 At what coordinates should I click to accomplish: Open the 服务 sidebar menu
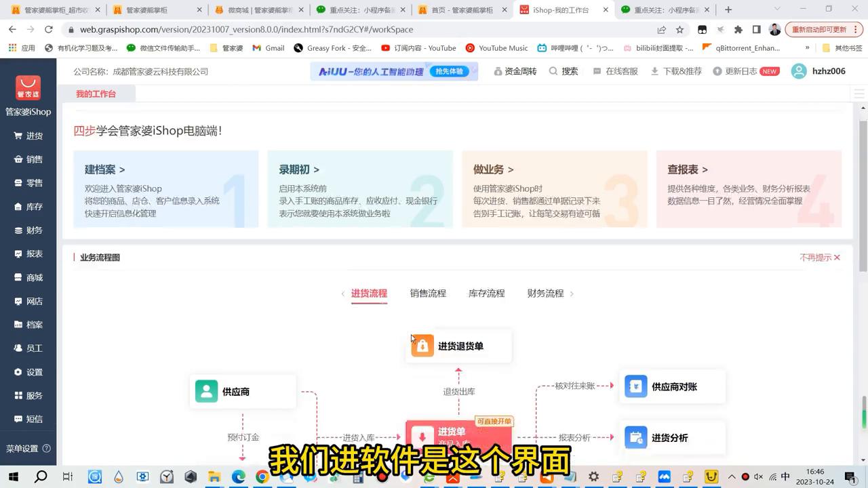pos(28,396)
